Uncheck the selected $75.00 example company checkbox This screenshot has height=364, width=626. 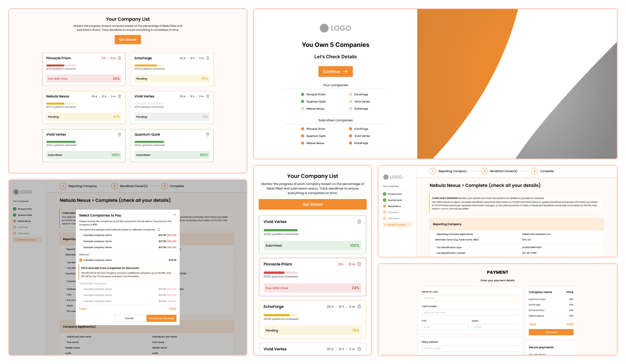(x=81, y=260)
